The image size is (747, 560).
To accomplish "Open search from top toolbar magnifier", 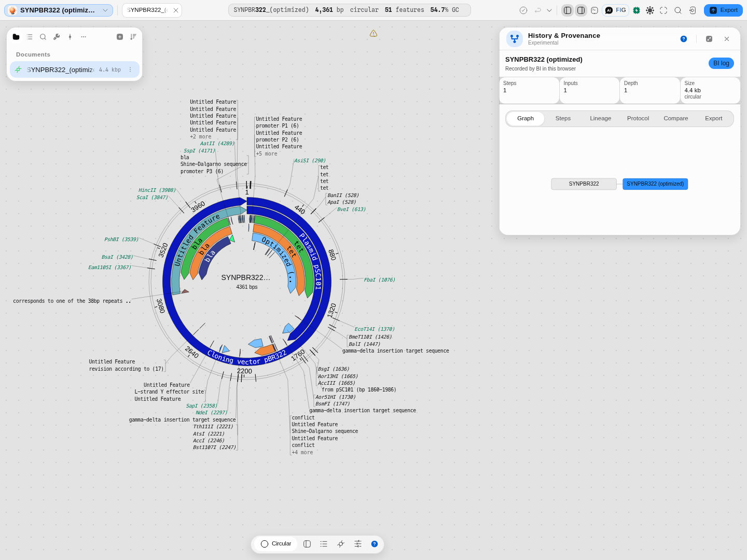I will point(678,10).
